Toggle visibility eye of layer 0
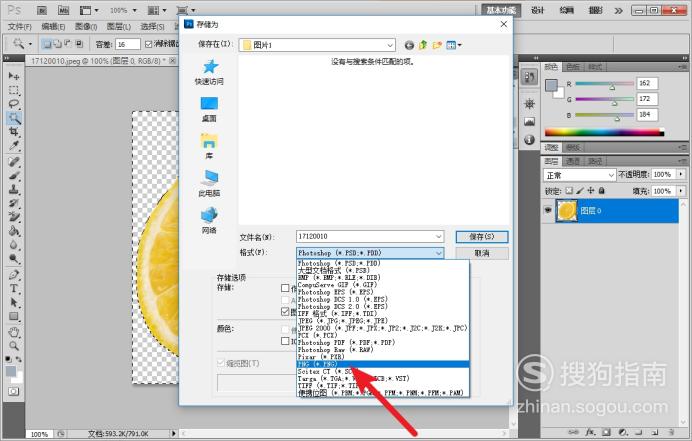The height and width of the screenshot is (441, 692). click(548, 211)
